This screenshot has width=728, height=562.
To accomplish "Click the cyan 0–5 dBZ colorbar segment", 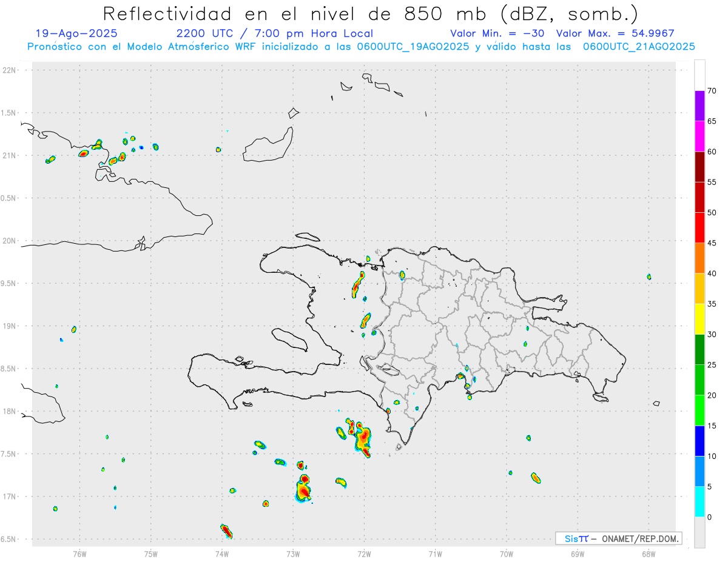I will point(699,502).
